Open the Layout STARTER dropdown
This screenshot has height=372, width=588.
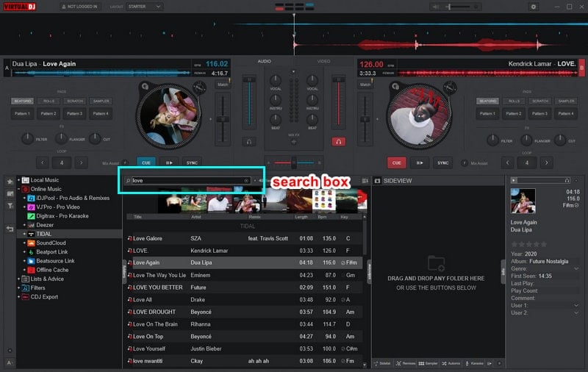(x=144, y=7)
